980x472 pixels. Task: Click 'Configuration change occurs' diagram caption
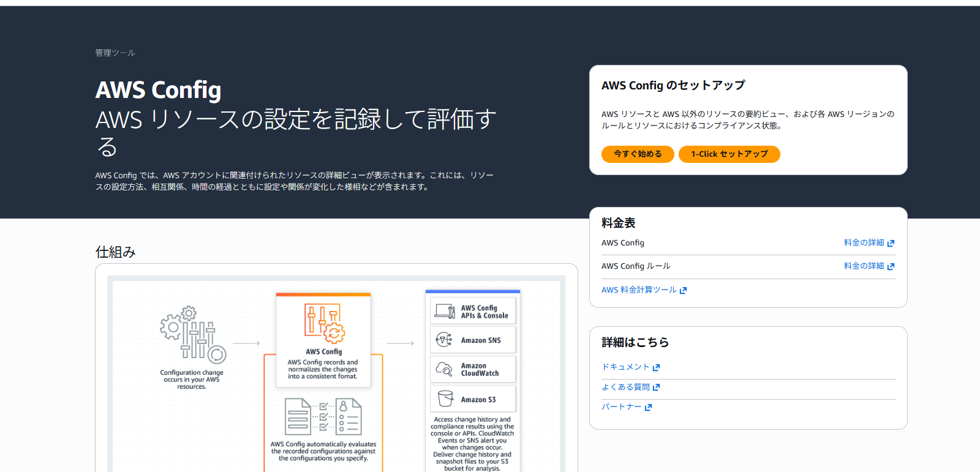192,380
